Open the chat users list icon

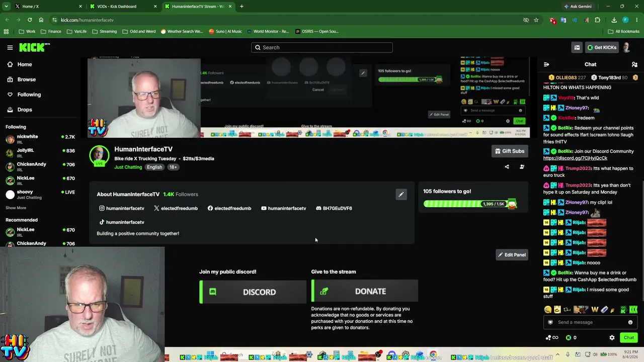(634, 64)
